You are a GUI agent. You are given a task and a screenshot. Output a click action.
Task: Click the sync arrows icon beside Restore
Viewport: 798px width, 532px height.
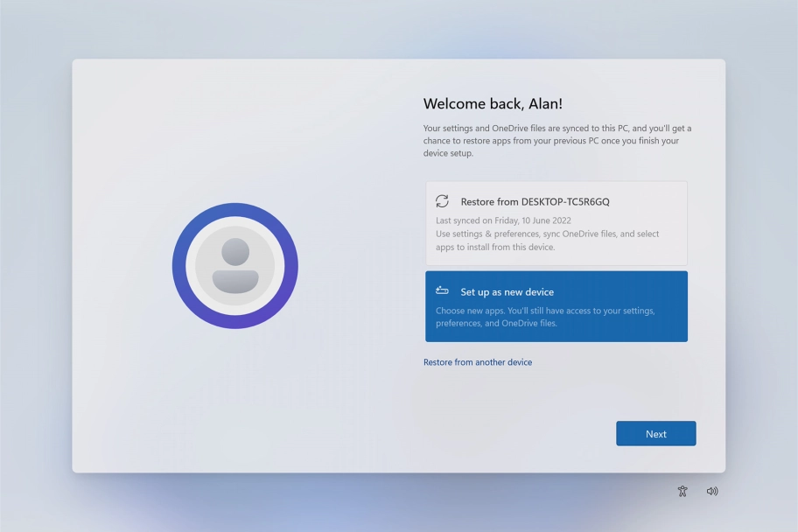(442, 201)
